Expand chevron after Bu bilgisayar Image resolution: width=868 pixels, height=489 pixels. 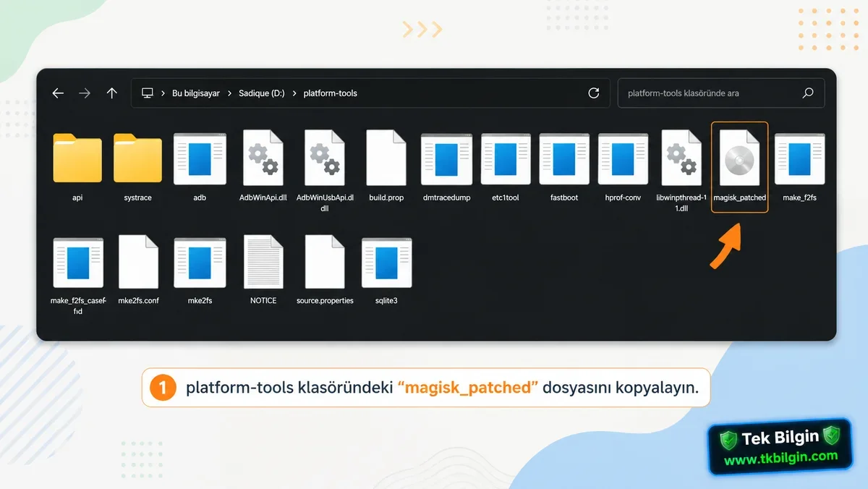[229, 93]
